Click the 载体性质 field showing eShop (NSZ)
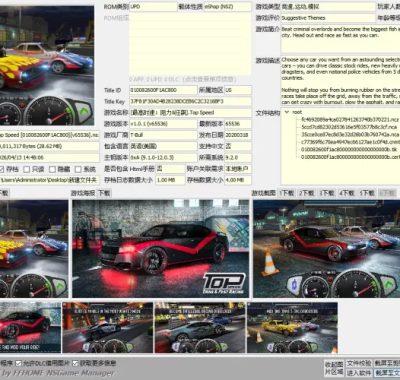Viewport: 400px width, 380px height. pos(227,6)
